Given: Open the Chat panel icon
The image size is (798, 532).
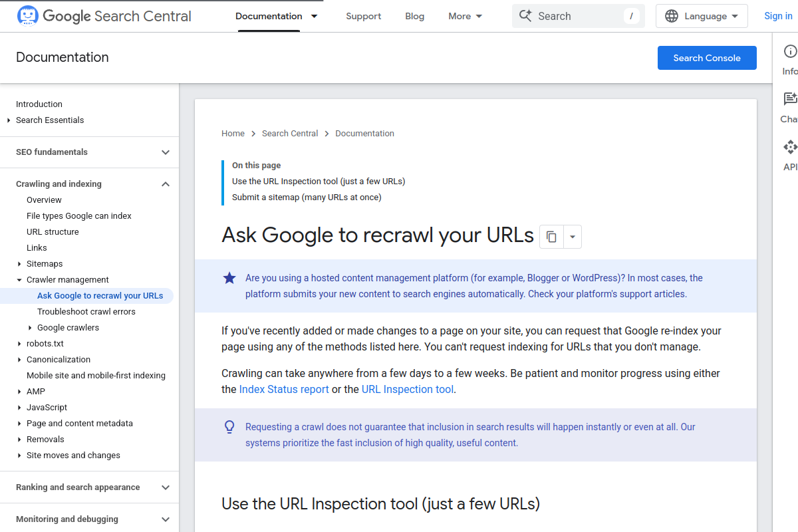Looking at the screenshot, I should (x=790, y=99).
